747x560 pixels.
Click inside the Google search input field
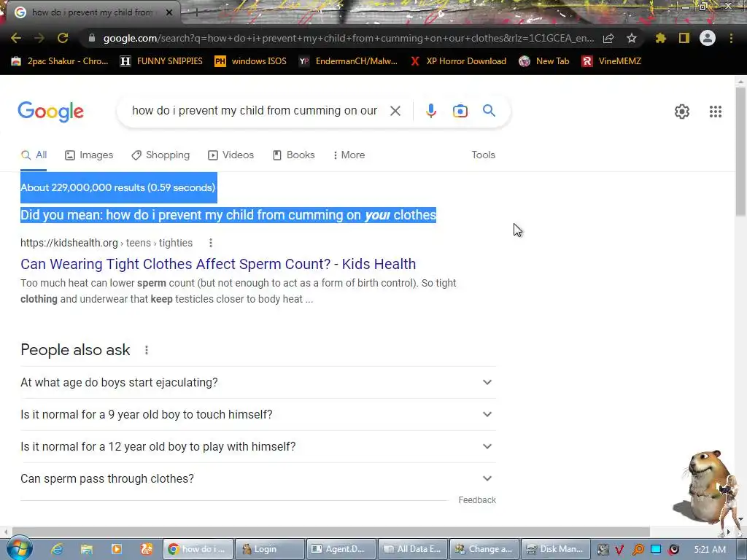pos(255,111)
